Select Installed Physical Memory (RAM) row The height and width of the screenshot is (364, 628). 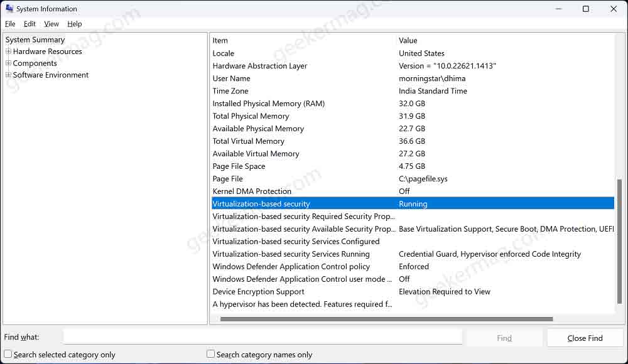click(413, 104)
